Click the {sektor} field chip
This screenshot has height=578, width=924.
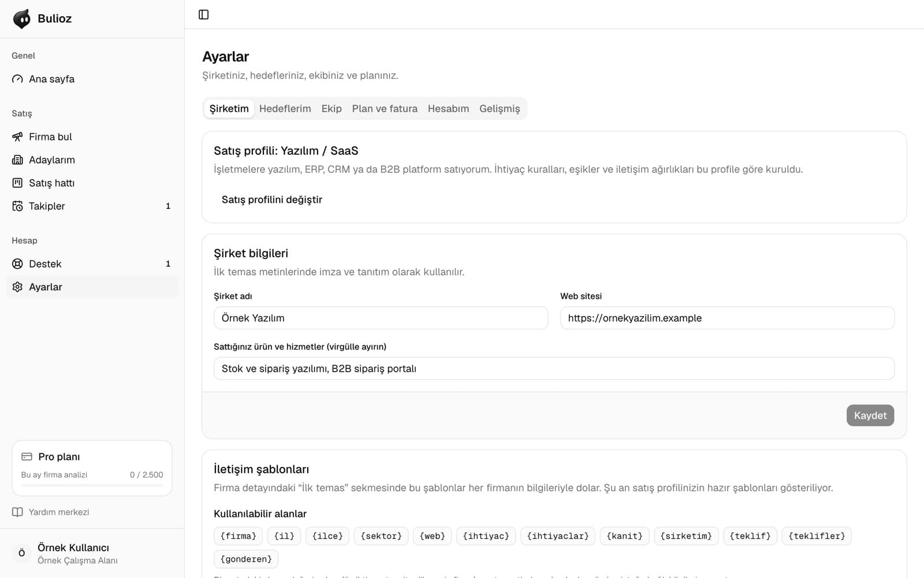tap(381, 536)
